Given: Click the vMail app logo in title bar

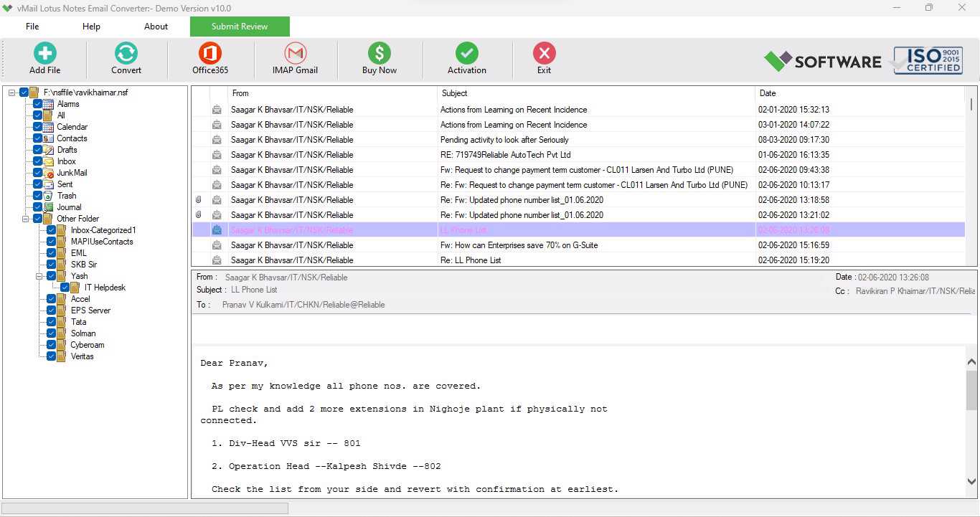Looking at the screenshot, I should [x=8, y=8].
